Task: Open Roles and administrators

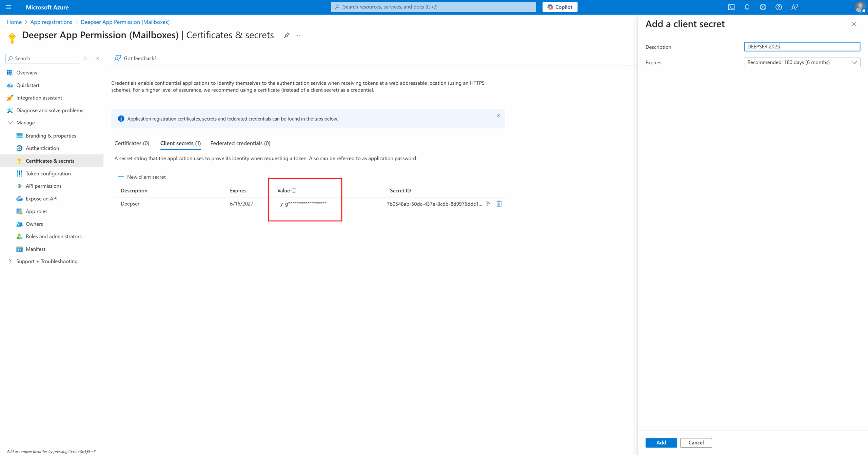Action: (54, 236)
